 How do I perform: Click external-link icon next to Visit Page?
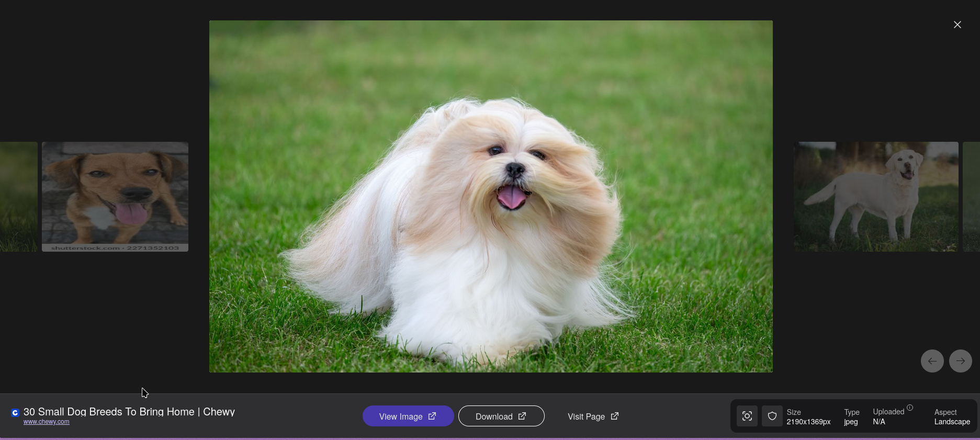point(615,416)
